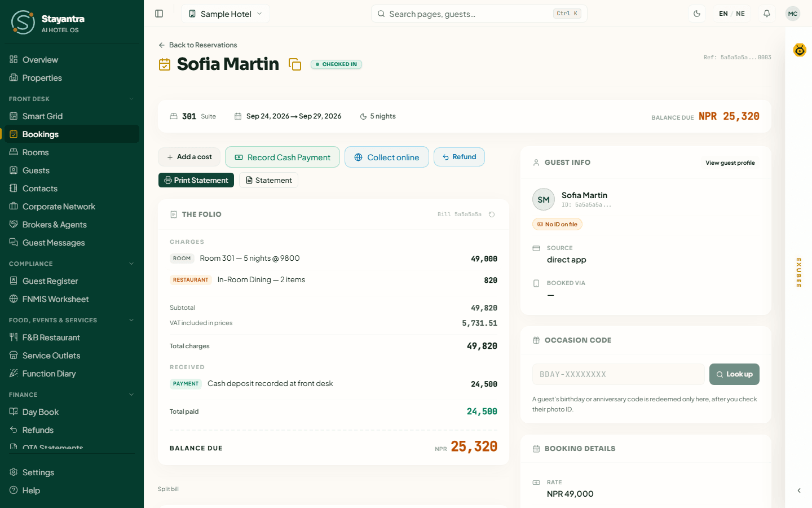
Task: Go to Overview in the sidebar
Action: click(x=72, y=60)
